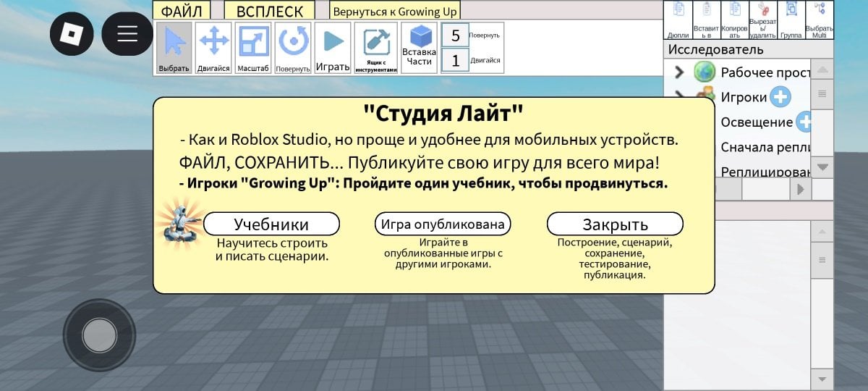Open the Учебники tutorials button
868x391 pixels.
[x=271, y=224]
